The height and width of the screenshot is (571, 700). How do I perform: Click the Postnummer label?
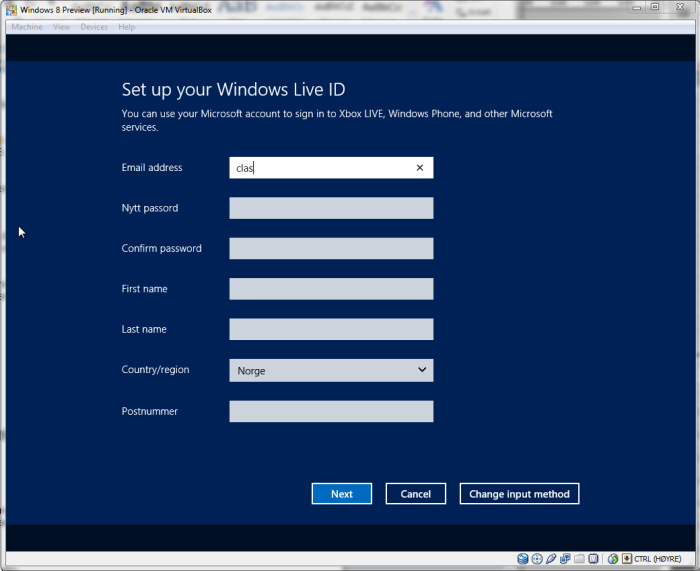[x=150, y=411]
